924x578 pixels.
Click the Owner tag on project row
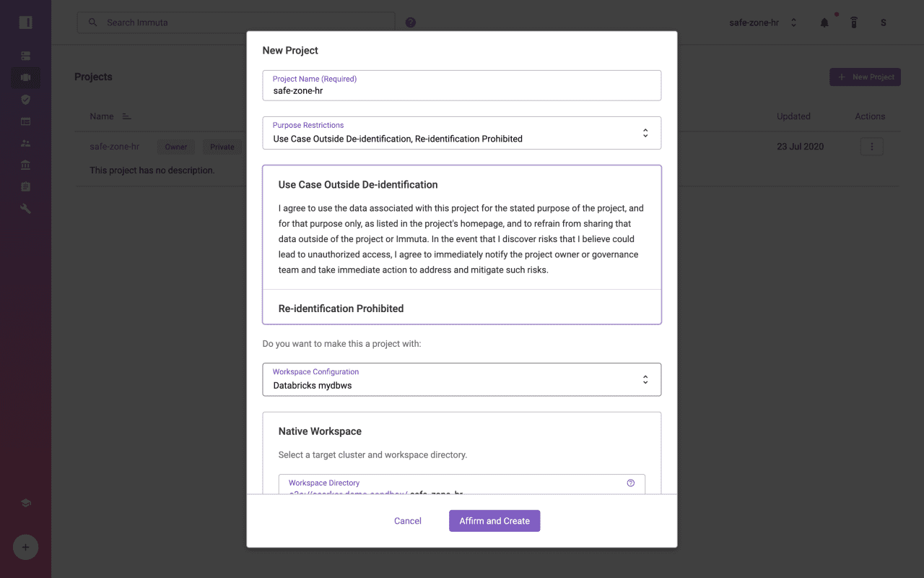coord(176,147)
